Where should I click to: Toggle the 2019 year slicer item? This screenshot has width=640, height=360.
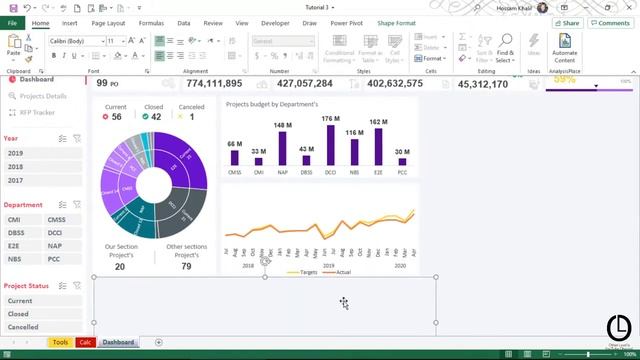tap(43, 153)
